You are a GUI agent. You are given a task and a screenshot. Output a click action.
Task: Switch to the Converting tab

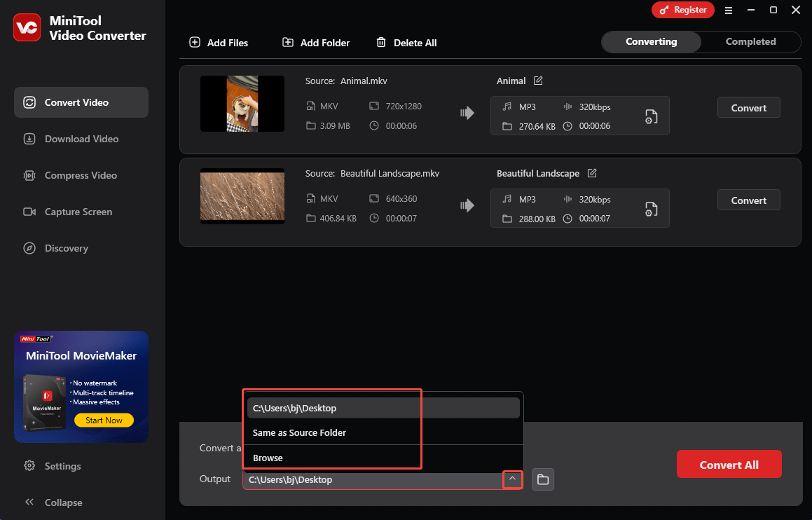[652, 42]
